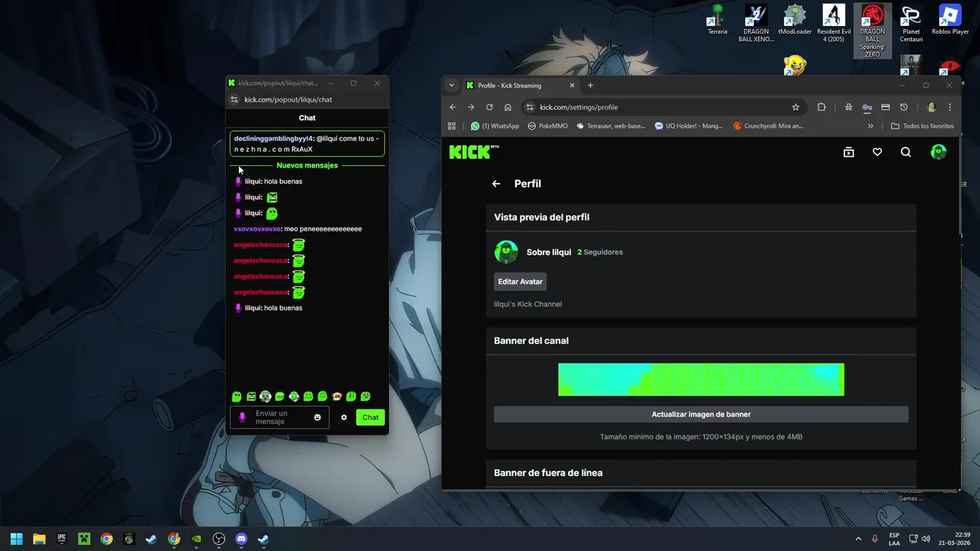Open the Terrasavr bookmark
The width and height of the screenshot is (980, 551).
611,126
